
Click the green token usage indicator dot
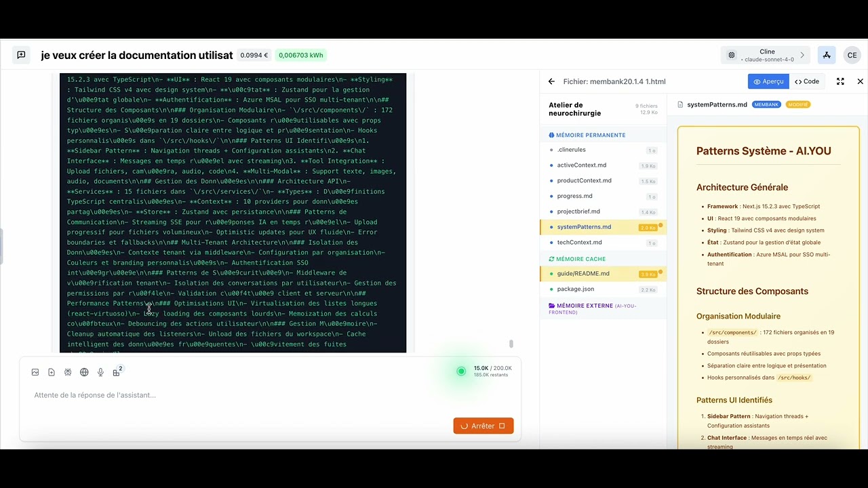(461, 371)
